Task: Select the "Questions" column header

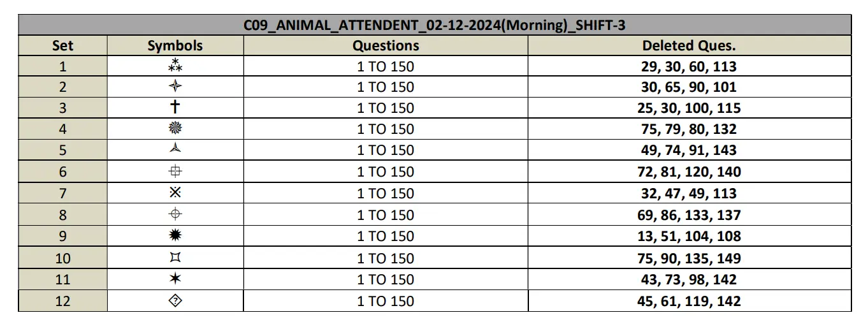Action: [x=386, y=45]
